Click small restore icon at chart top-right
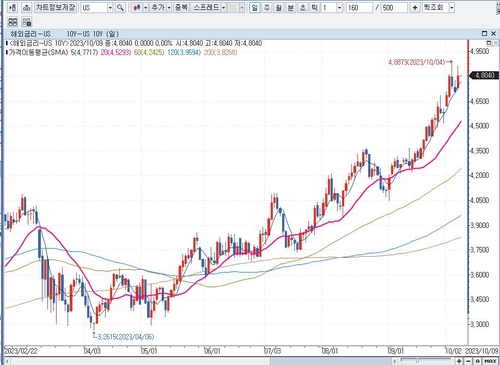This screenshot has height=365, width=500. click(489, 43)
